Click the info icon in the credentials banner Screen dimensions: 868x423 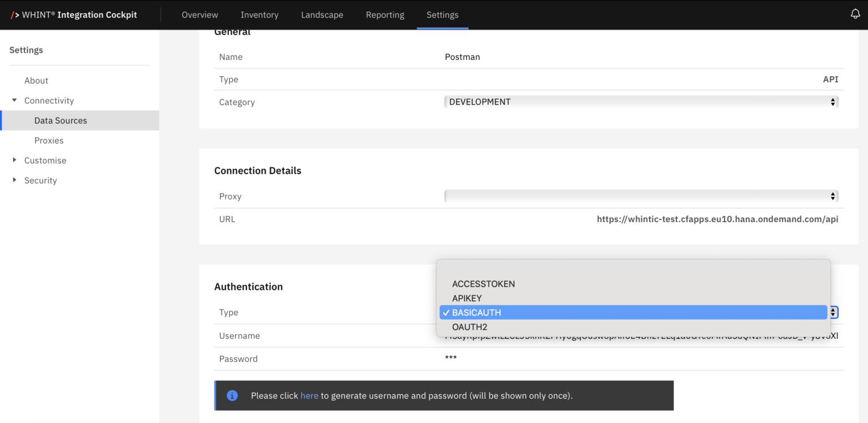click(x=232, y=395)
